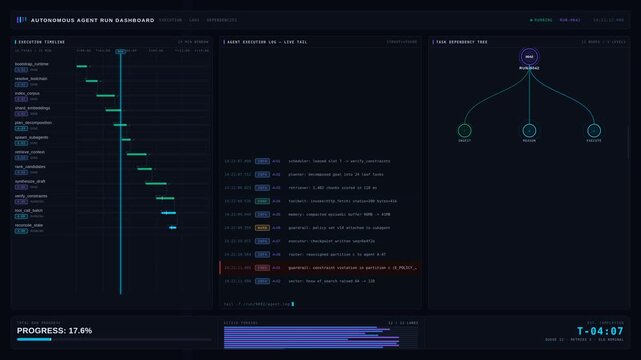Click the agent badge under reconcile_state
Screen dimensions: 641x360
pyautogui.click(x=21, y=231)
